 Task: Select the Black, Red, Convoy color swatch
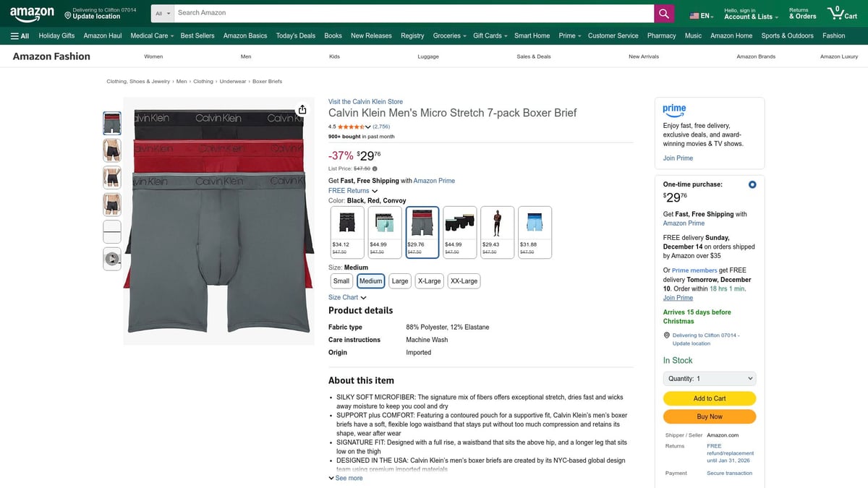[x=422, y=230]
